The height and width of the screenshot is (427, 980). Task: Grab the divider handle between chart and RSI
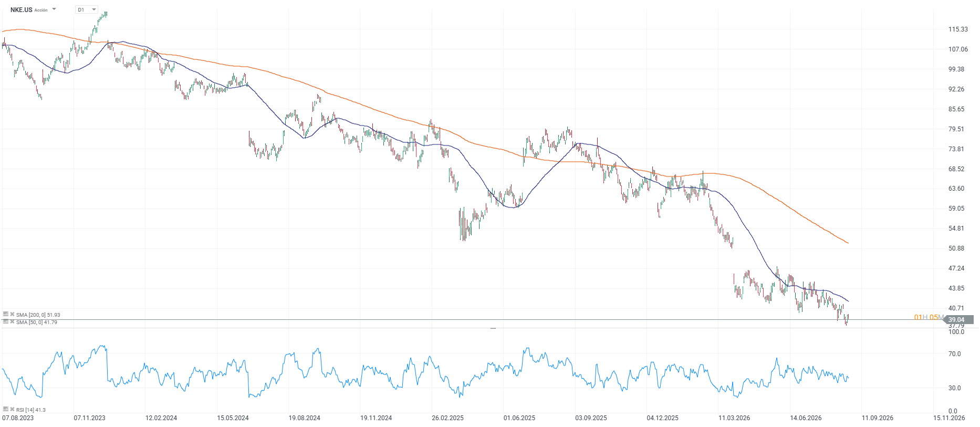493,328
